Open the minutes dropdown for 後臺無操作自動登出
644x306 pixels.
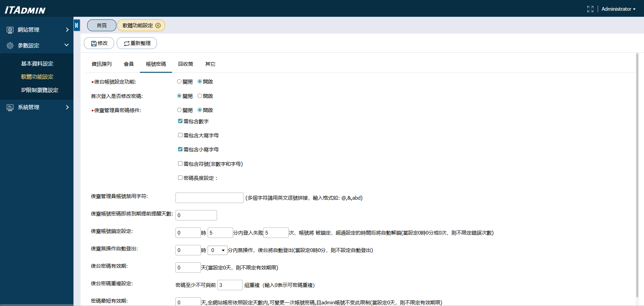tap(217, 250)
